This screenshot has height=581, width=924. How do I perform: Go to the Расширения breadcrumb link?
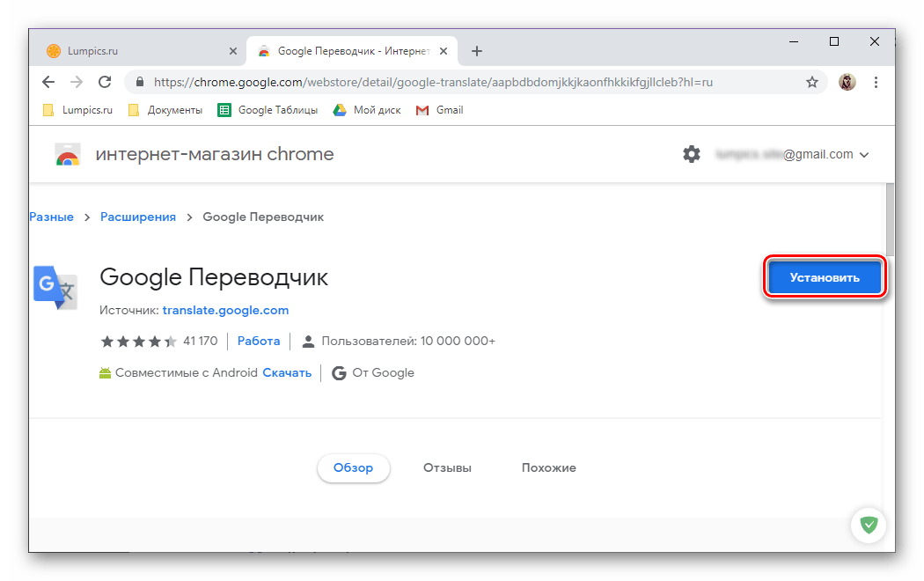click(138, 217)
